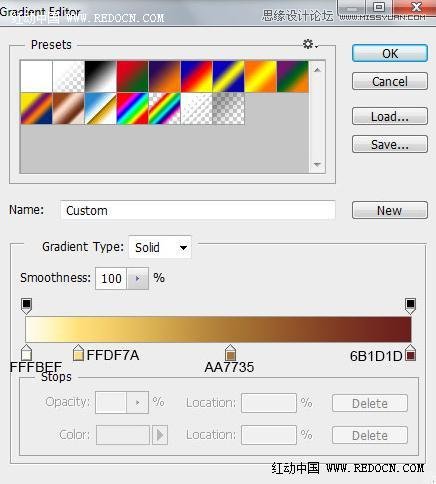Click the presets scrollbar down arrow
The width and height of the screenshot is (436, 484).
click(x=317, y=165)
